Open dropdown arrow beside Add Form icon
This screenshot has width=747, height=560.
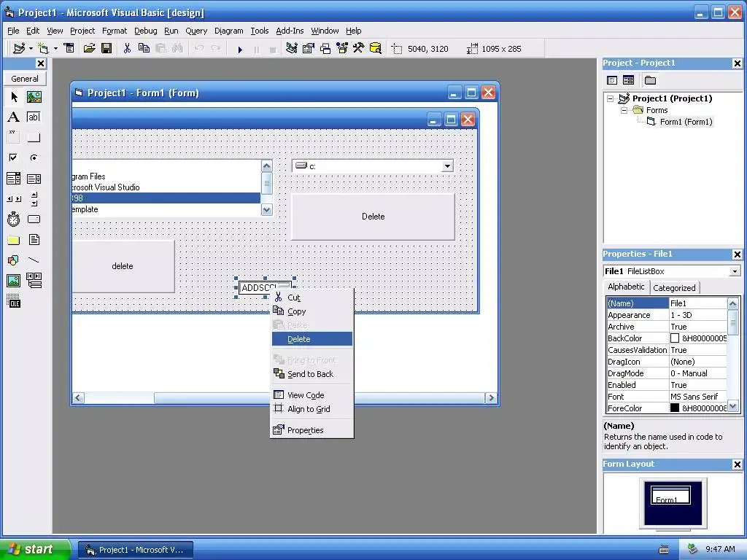[x=55, y=48]
